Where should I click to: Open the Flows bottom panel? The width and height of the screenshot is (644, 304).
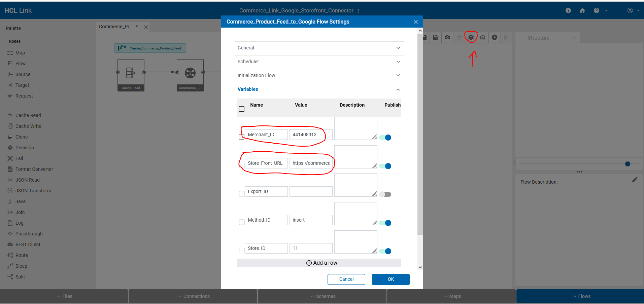581,296
